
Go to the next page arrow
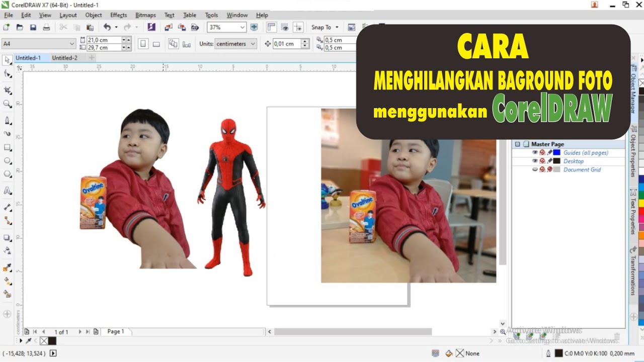(79, 332)
